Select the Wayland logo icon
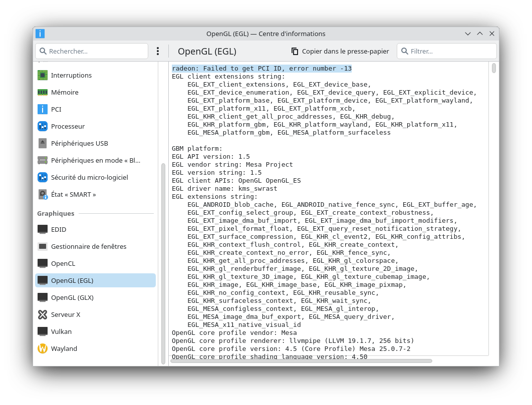 (43, 348)
